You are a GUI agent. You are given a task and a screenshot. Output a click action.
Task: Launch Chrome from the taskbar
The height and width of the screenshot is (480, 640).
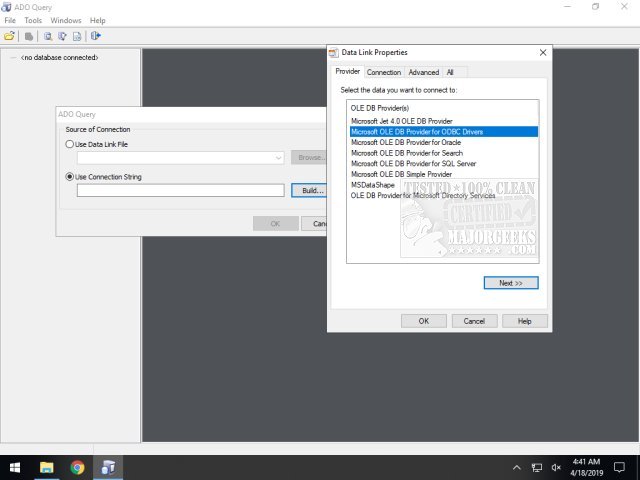pos(78,467)
